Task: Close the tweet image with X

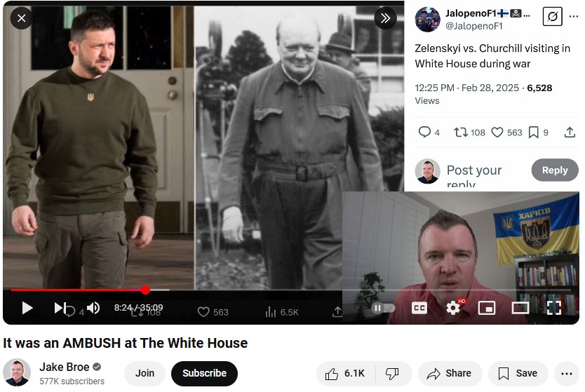Action: pos(21,18)
